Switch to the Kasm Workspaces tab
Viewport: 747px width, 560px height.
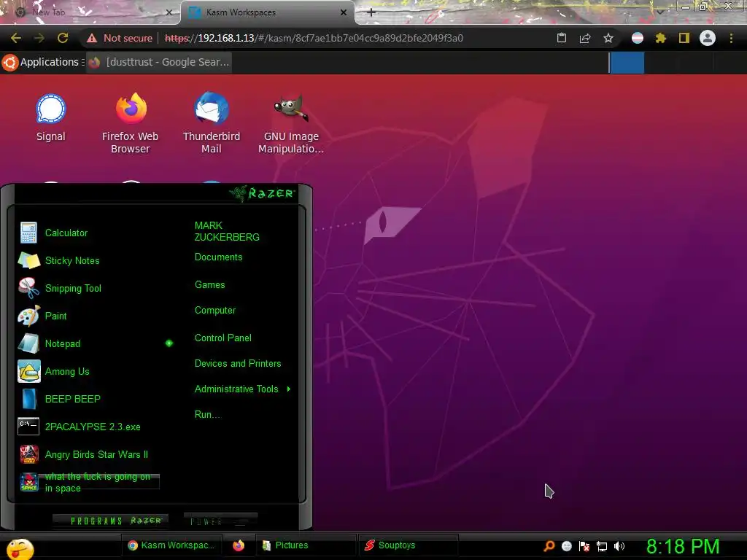click(x=267, y=12)
